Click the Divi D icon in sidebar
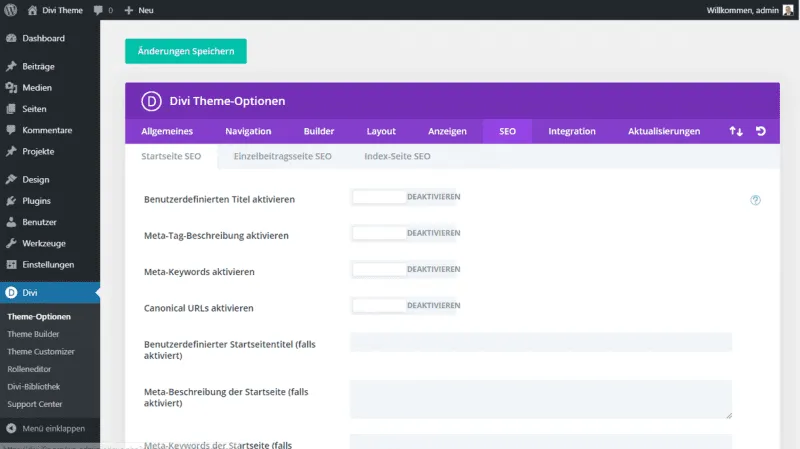The height and width of the screenshot is (449, 800). point(11,292)
